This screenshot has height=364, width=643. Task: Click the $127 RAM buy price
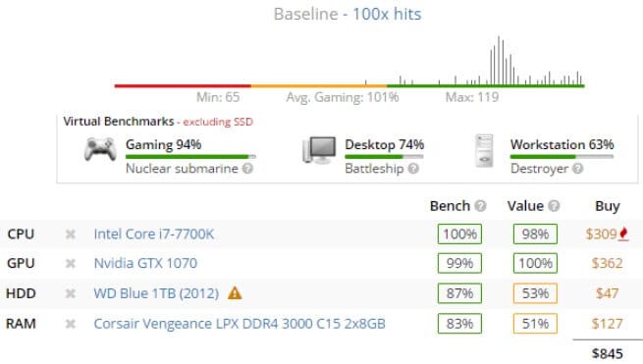(x=607, y=324)
